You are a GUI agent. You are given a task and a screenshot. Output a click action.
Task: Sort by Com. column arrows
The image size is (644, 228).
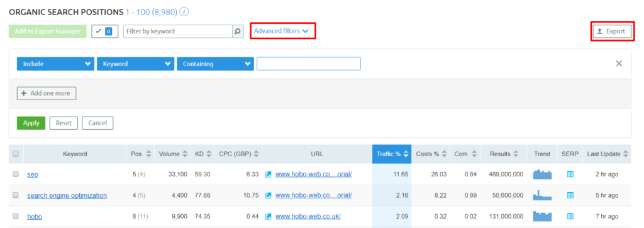click(x=474, y=154)
